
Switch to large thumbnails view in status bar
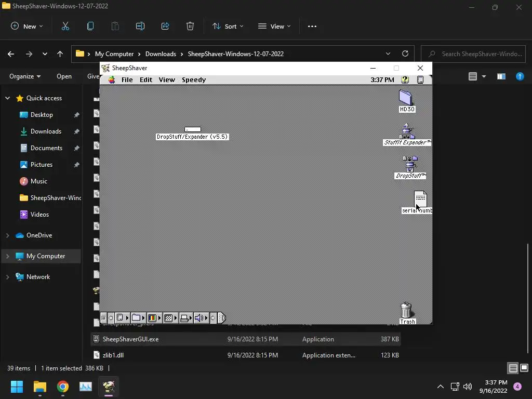[x=524, y=368]
